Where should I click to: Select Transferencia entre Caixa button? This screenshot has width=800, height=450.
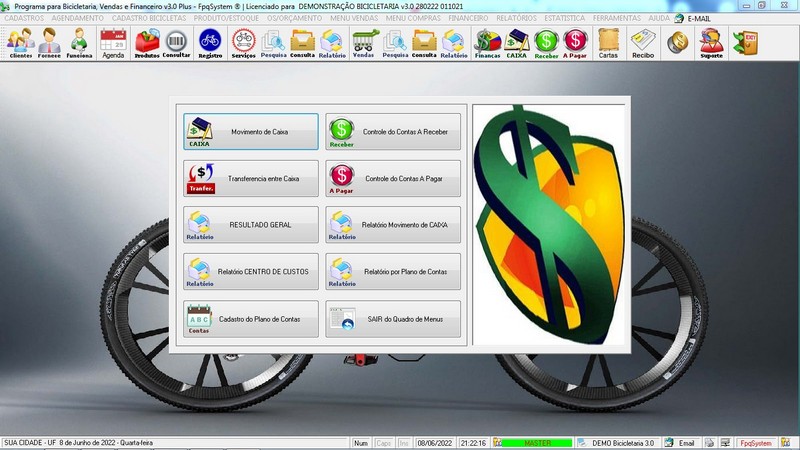tap(251, 178)
